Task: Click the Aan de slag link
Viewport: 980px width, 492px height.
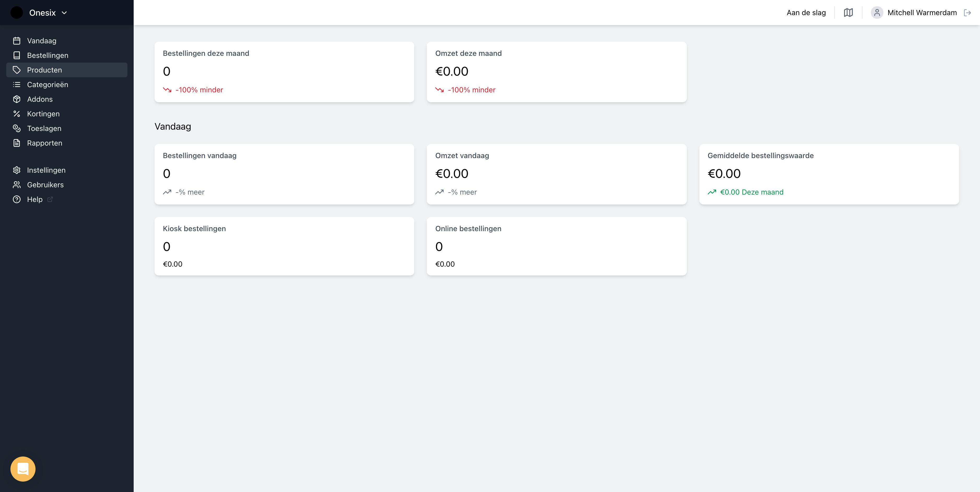Action: tap(806, 13)
